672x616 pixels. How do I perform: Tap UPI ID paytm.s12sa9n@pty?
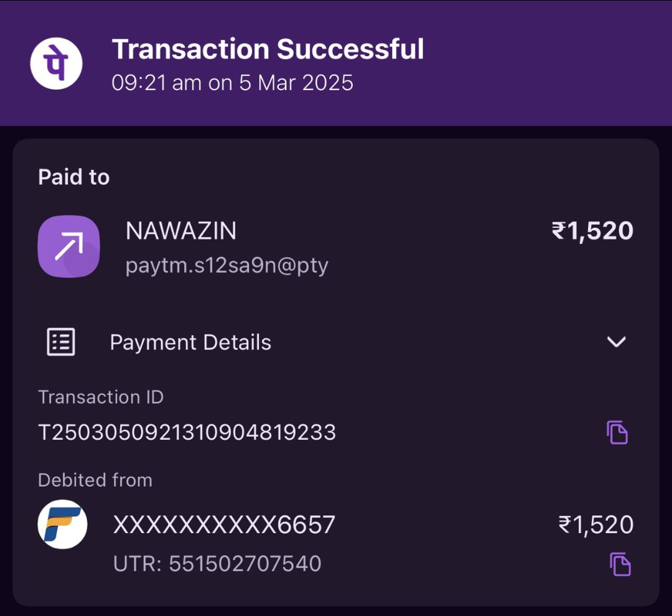click(x=227, y=266)
